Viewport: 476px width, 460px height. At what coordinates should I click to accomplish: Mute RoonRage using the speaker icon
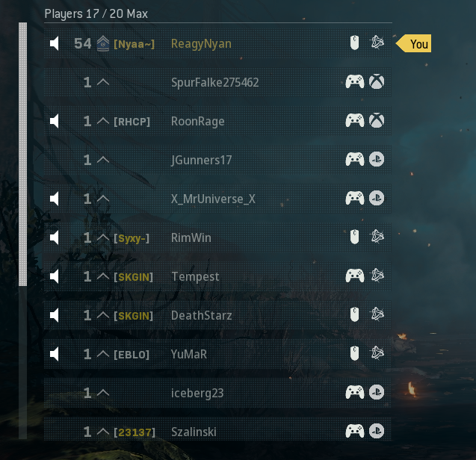point(54,121)
